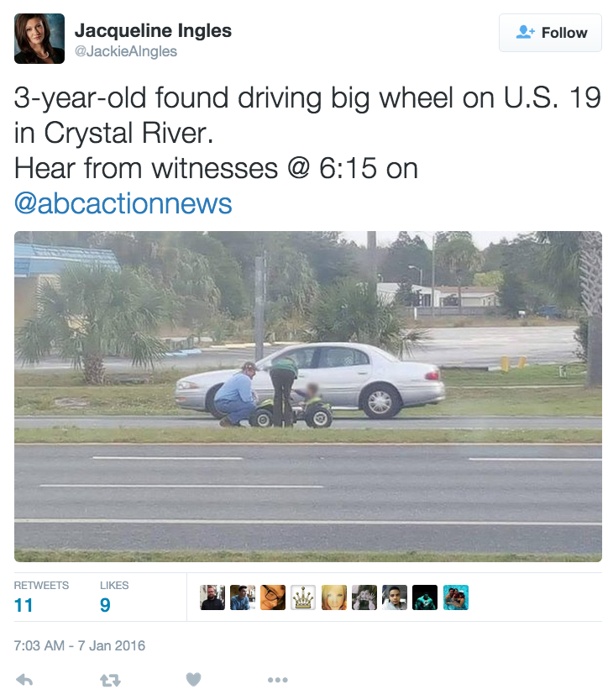View the list of 11 retweets
613x700 pixels.
tap(41, 597)
